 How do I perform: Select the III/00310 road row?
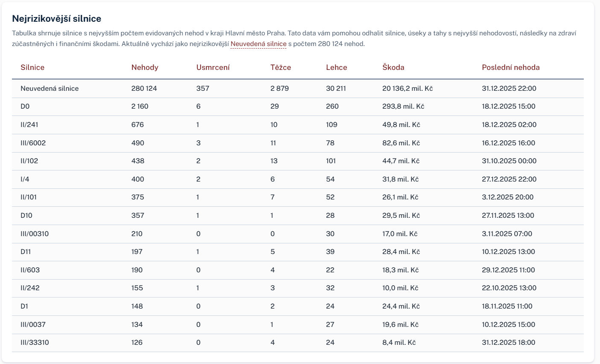[x=298, y=234]
